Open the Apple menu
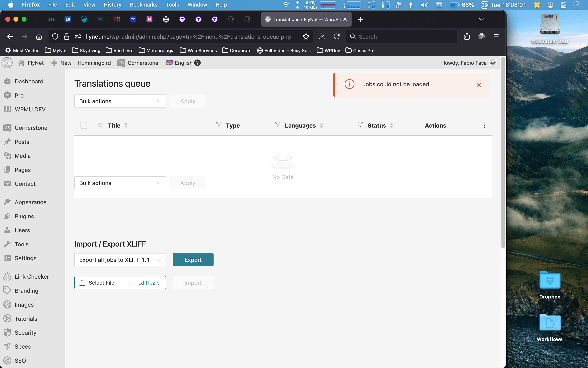588x368 pixels. [x=11, y=5]
